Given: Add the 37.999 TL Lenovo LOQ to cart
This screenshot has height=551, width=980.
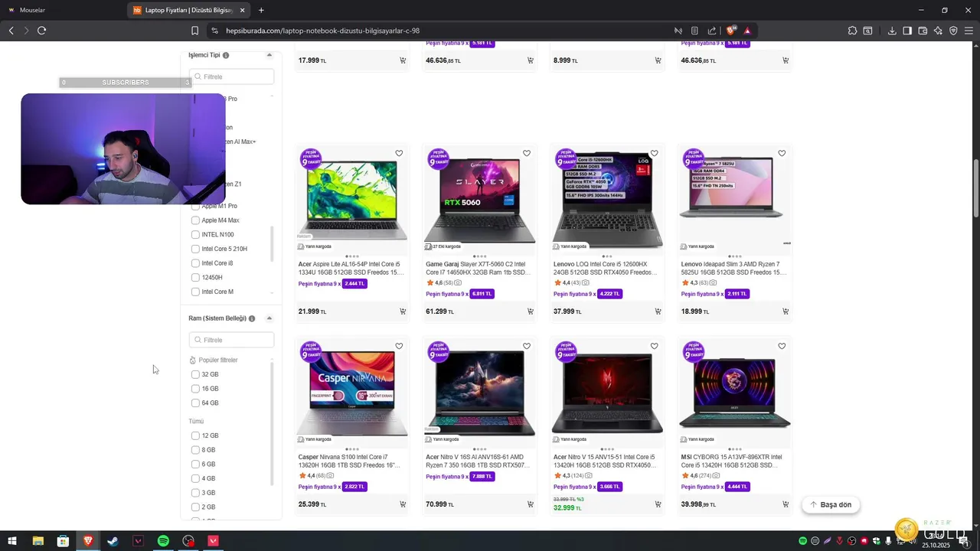Looking at the screenshot, I should (x=658, y=311).
